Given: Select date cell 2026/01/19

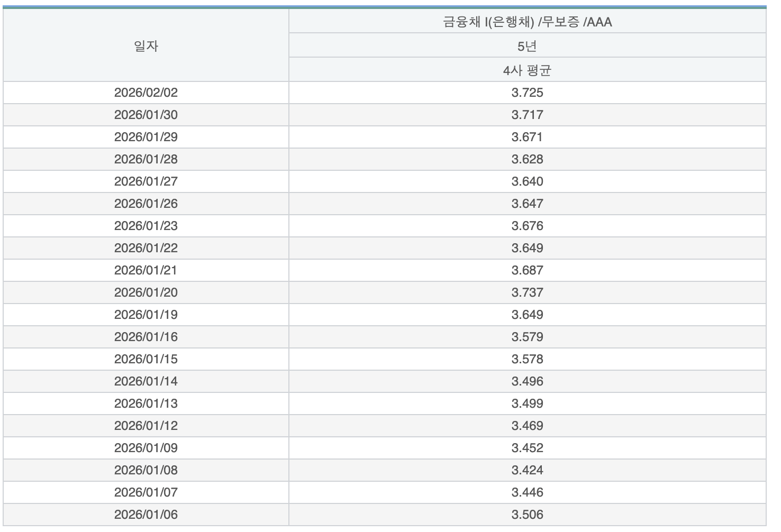Looking at the screenshot, I should (146, 315).
